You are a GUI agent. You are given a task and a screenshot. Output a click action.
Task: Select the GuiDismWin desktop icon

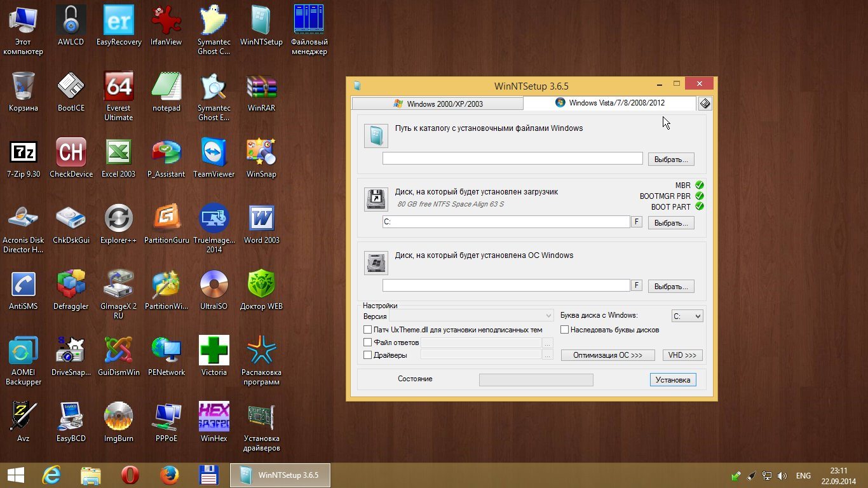119,356
